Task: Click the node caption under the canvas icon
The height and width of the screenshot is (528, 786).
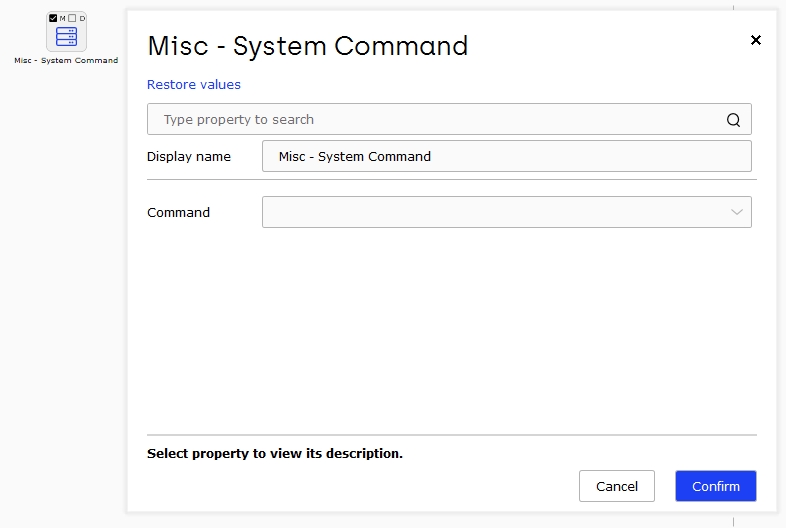Action: pyautogui.click(x=66, y=61)
